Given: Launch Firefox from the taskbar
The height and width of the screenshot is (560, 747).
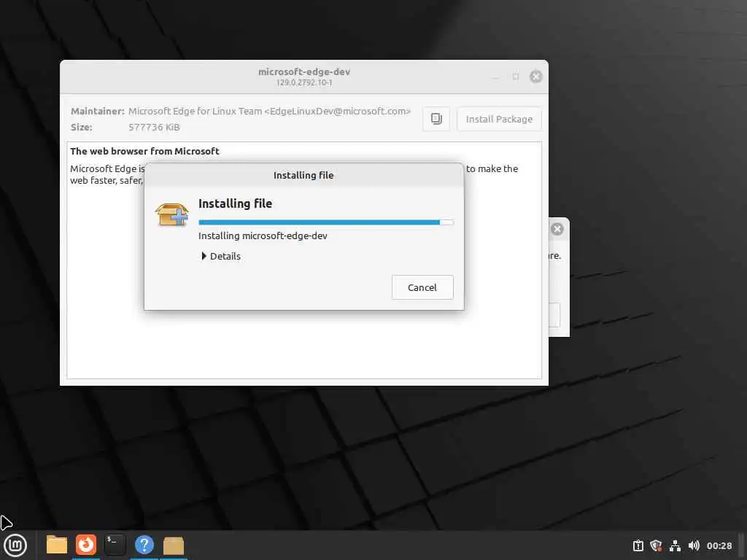Looking at the screenshot, I should (86, 545).
